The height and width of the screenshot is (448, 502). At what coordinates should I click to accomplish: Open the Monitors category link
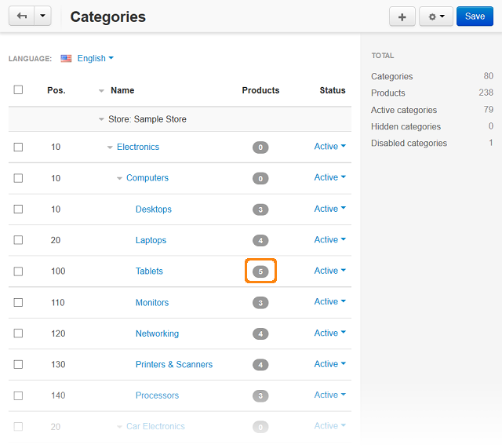(152, 302)
